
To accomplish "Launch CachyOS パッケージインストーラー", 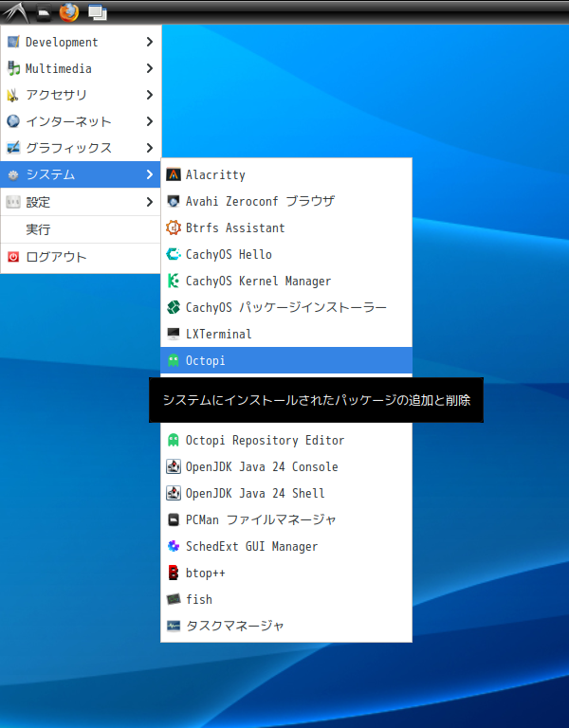I will tap(286, 307).
